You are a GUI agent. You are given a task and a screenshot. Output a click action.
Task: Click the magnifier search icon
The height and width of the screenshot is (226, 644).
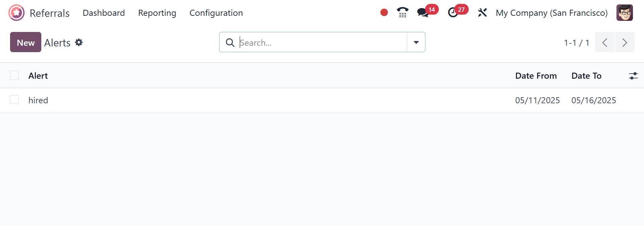coord(230,42)
